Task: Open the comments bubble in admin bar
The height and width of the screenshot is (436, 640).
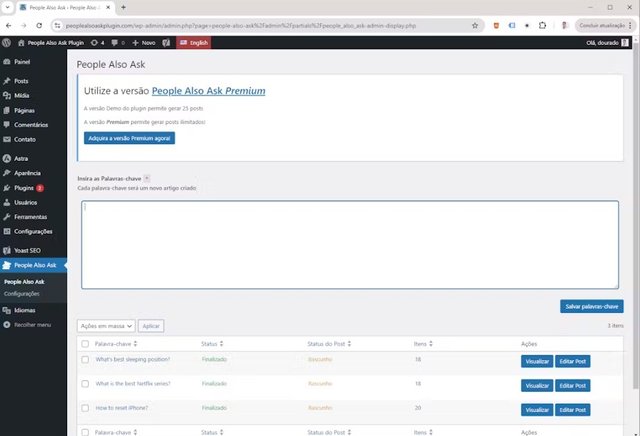Action: (118, 42)
